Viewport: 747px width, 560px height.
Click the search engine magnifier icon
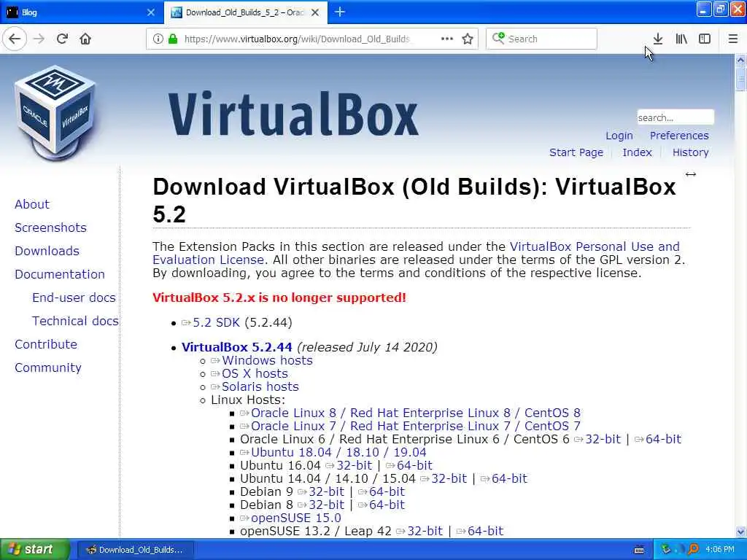pyautogui.click(x=498, y=38)
